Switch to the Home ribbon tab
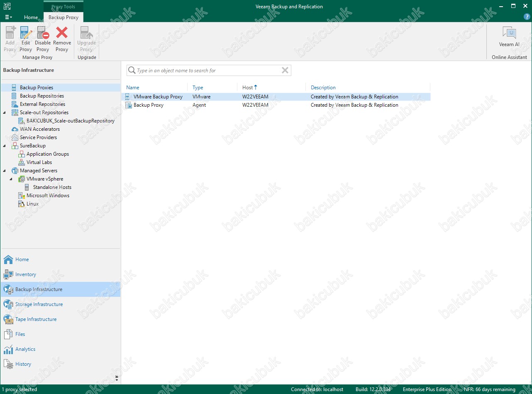Screen dimensions: 532x394 pos(31,17)
